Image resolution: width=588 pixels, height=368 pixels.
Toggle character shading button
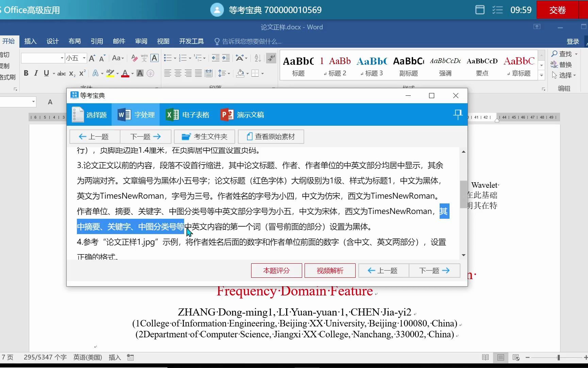pos(140,73)
